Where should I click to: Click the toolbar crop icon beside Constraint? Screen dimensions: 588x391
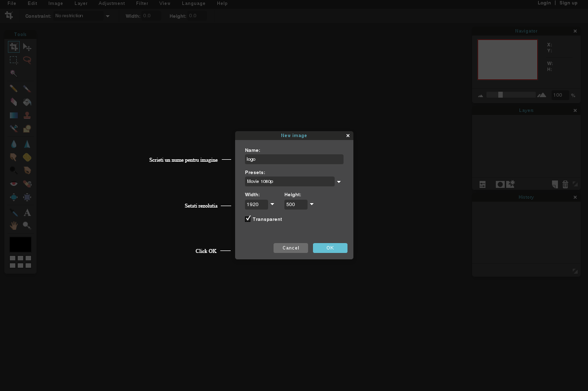tap(9, 15)
